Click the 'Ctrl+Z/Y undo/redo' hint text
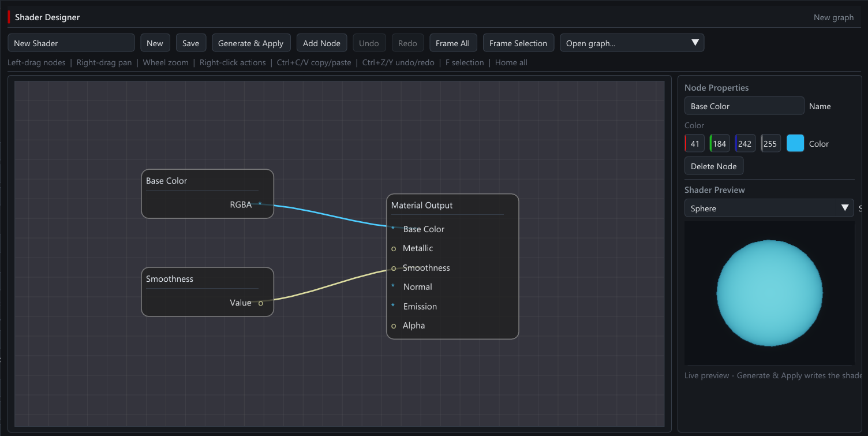The width and height of the screenshot is (868, 436). [x=398, y=62]
